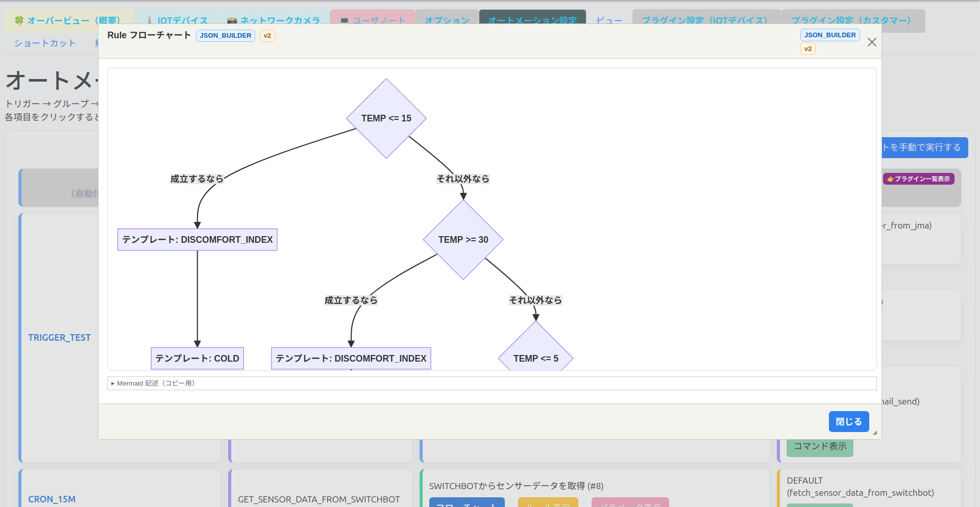Click the TEMP <= 5 decision diamond

535,356
